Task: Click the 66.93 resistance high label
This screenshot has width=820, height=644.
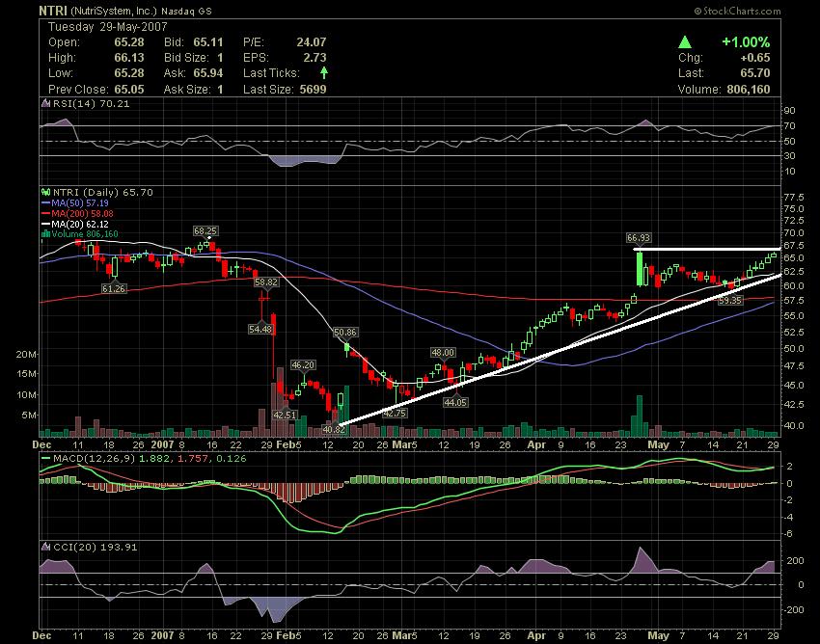Action: 639,238
